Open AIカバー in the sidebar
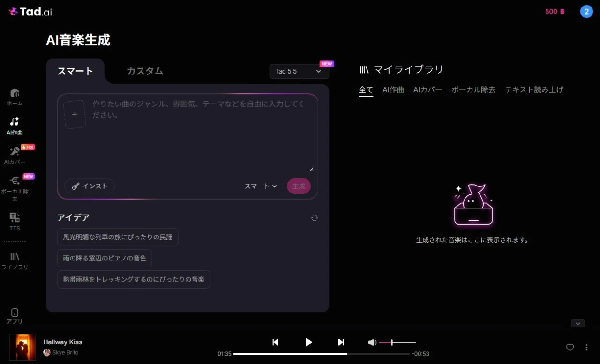 [15, 156]
